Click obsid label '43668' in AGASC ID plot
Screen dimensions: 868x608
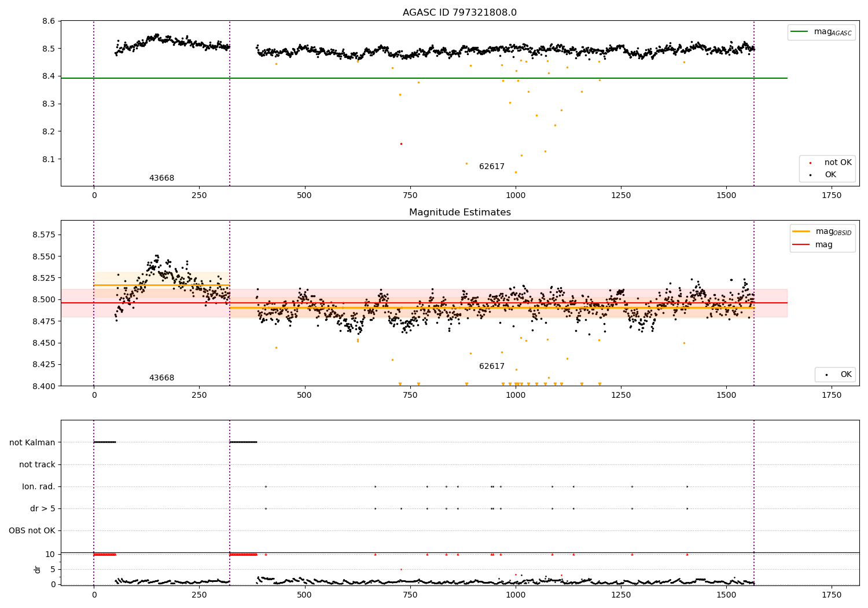tap(161, 178)
